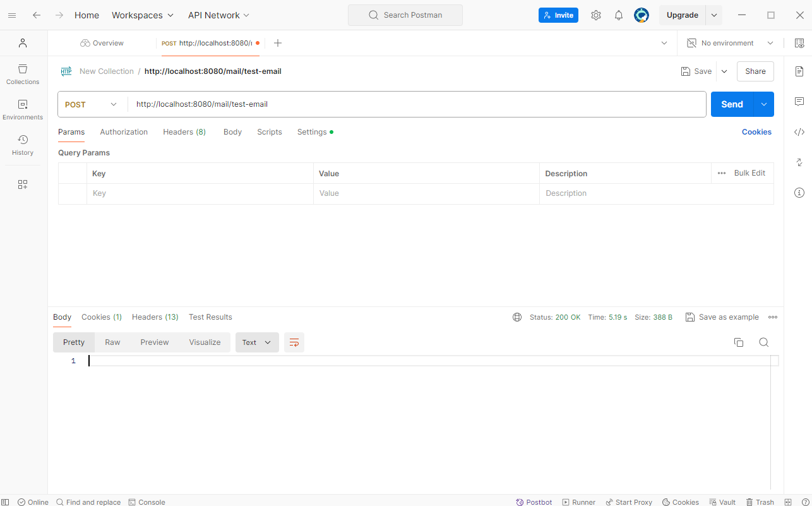Switch to the Authorization tab

(124, 132)
